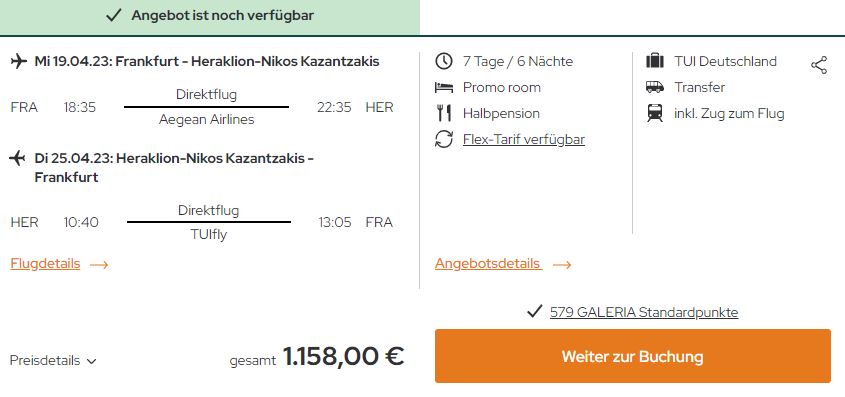Click the checkmark beside GALERIA Standardpunkte
This screenshot has width=845, height=397.
coord(534,311)
